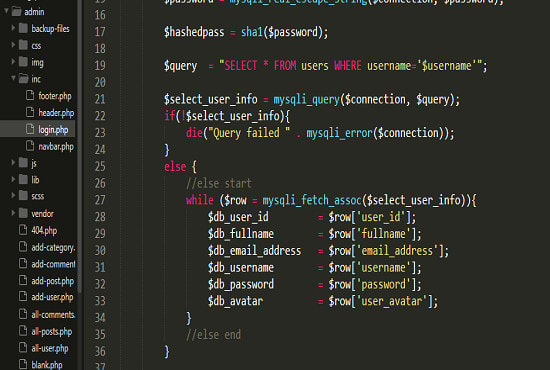This screenshot has width=550, height=370.
Task: Expand the lib folder arrow
Action: [13, 179]
